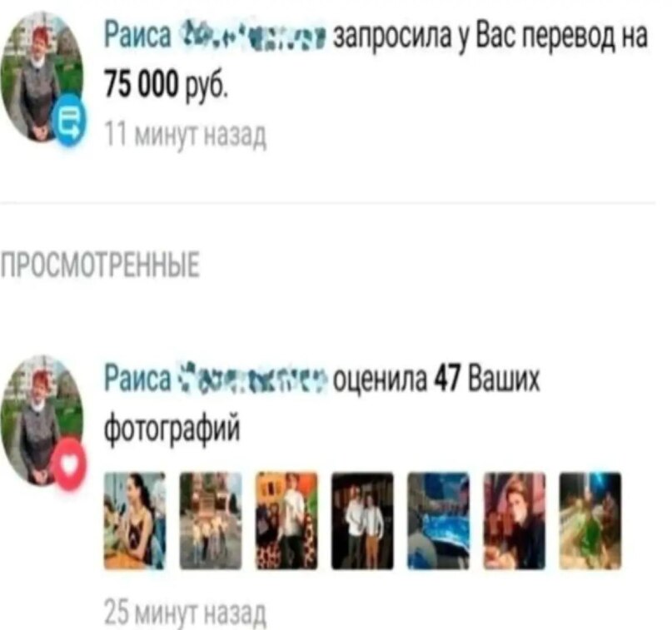The width and height of the screenshot is (672, 630).
Task: Click the blue money transfer badge icon
Action: 70,122
